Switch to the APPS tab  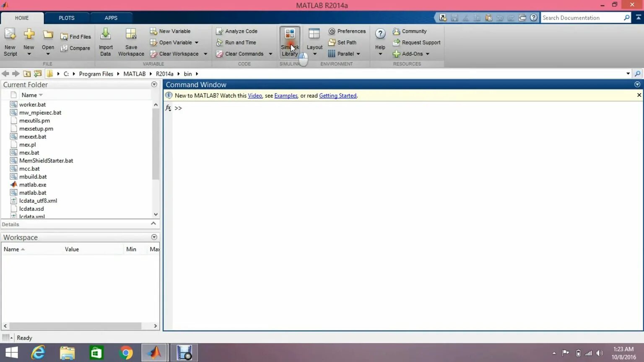pyautogui.click(x=111, y=18)
